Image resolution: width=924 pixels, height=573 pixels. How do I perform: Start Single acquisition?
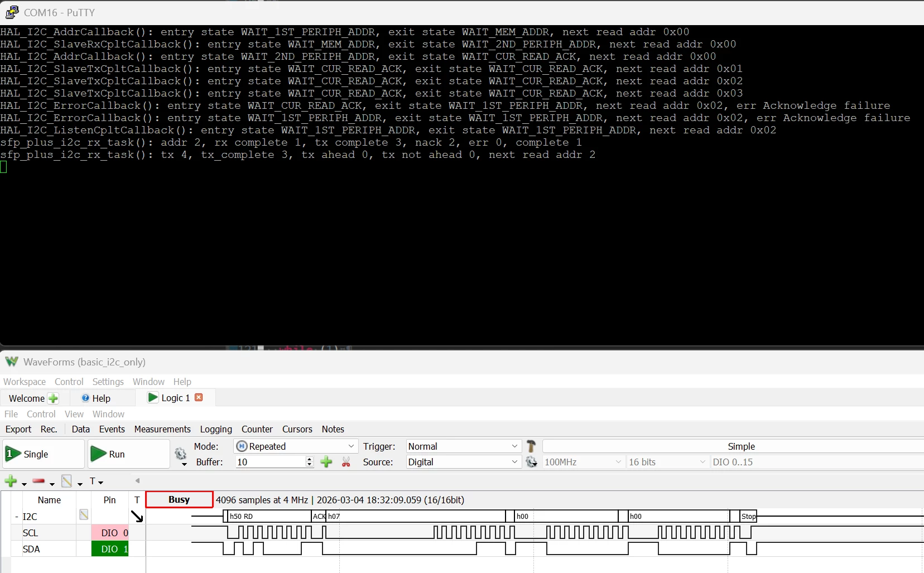[x=44, y=454]
